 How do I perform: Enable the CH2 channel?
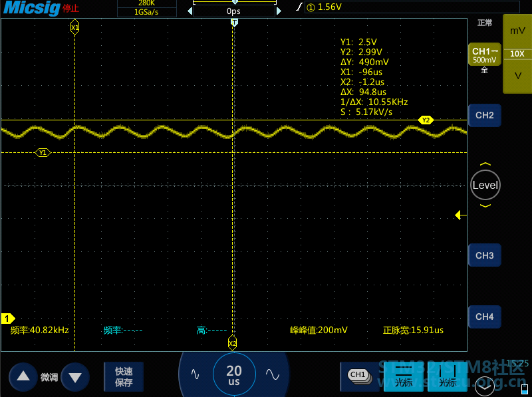485,115
